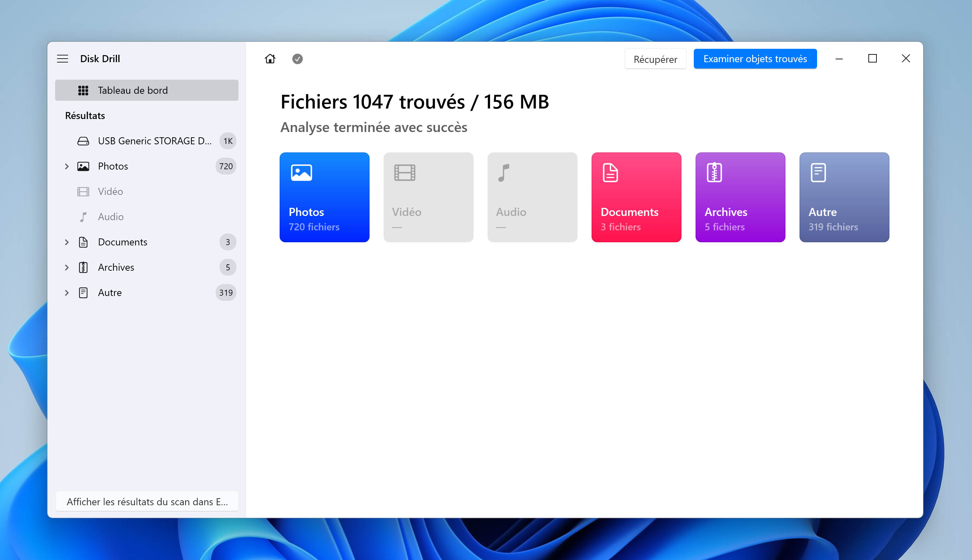The width and height of the screenshot is (972, 560).
Task: Click the Photos category icon
Action: pos(301,173)
